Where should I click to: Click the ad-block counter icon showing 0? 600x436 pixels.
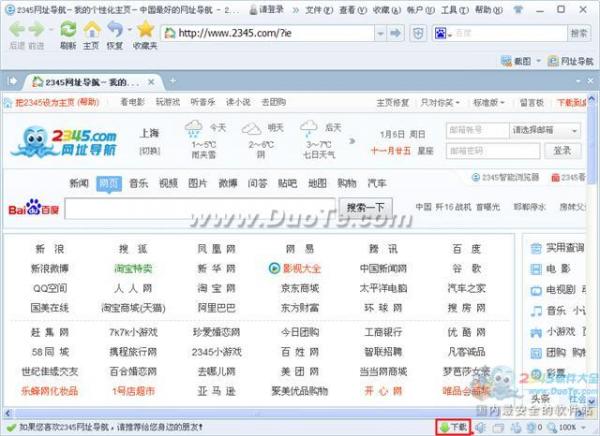point(535,427)
